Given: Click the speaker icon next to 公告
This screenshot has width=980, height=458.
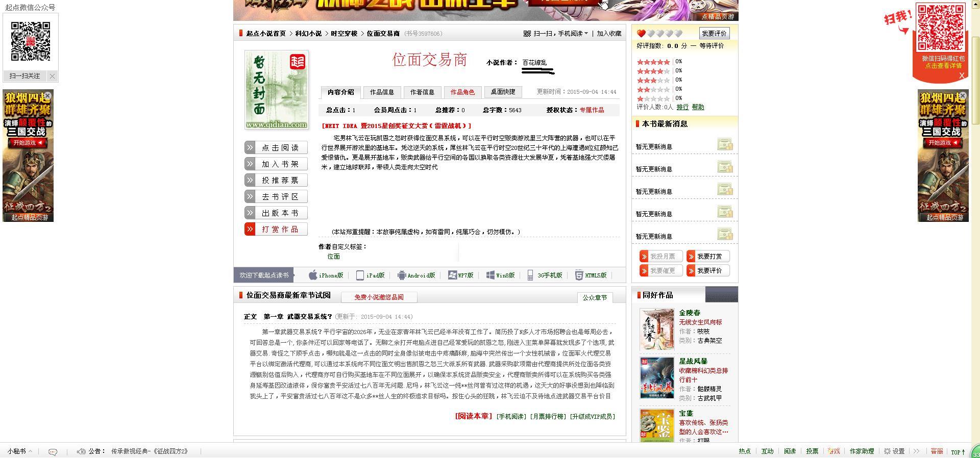Looking at the screenshot, I should coord(81,451).
